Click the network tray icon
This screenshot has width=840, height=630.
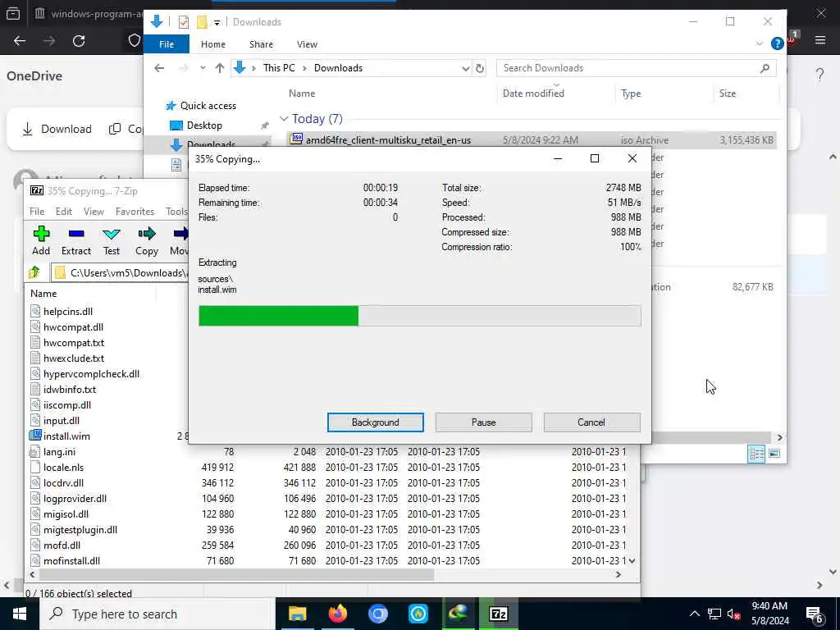point(714,614)
